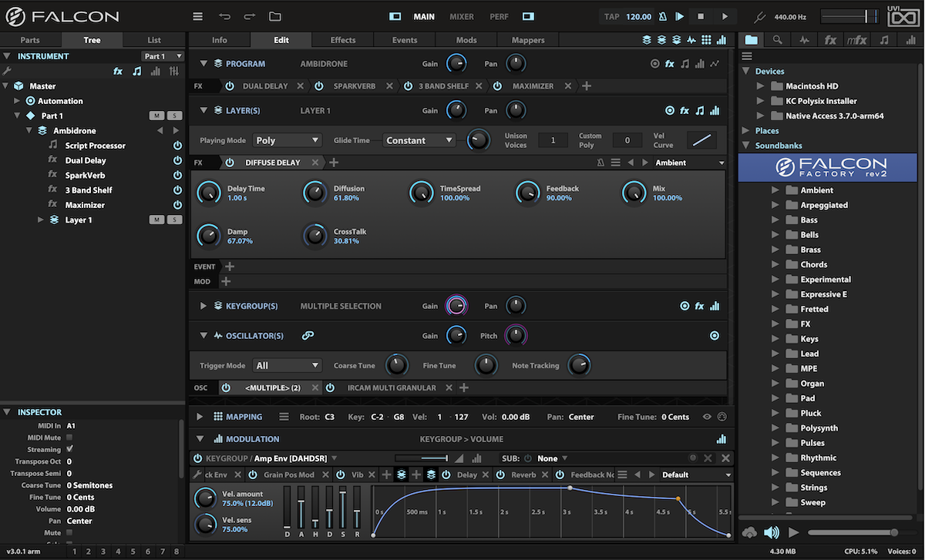Open the Glide Time Constant dropdown
Screen dimensions: 925x560
(x=419, y=139)
